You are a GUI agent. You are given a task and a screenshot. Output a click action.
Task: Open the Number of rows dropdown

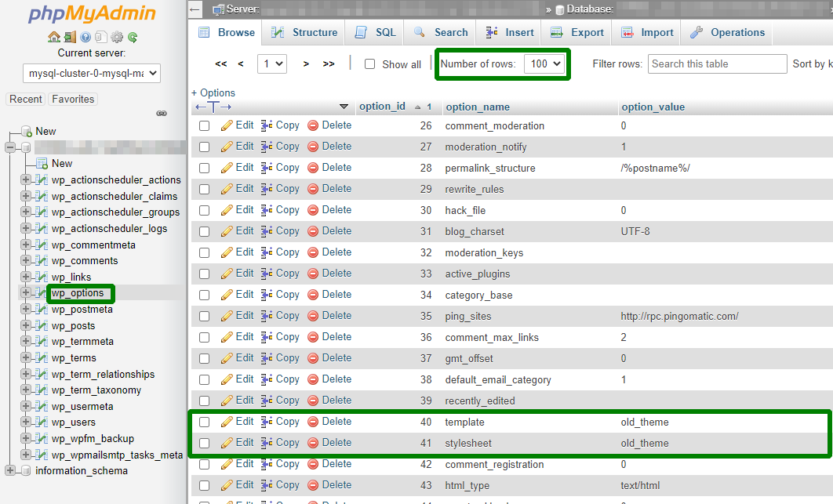click(x=547, y=64)
